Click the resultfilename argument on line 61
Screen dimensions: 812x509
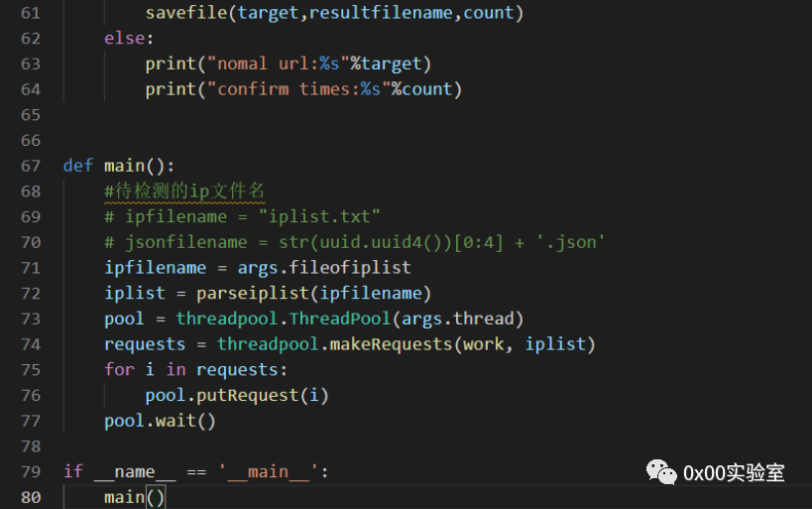(381, 13)
